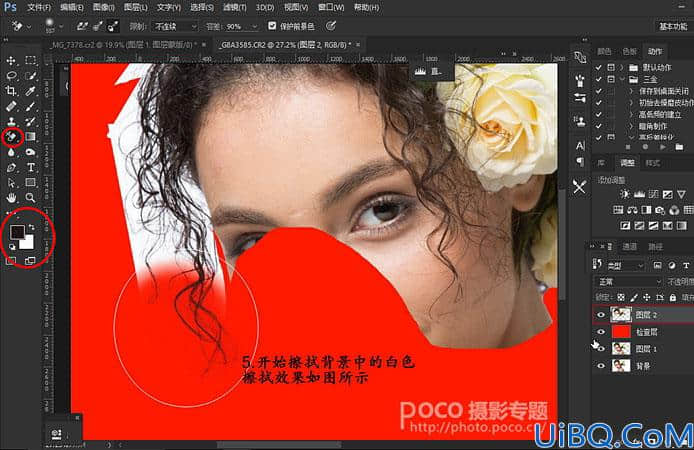Screen dimensions: 694x450
Task: Toggle the lock all layer icon
Action: [673, 297]
